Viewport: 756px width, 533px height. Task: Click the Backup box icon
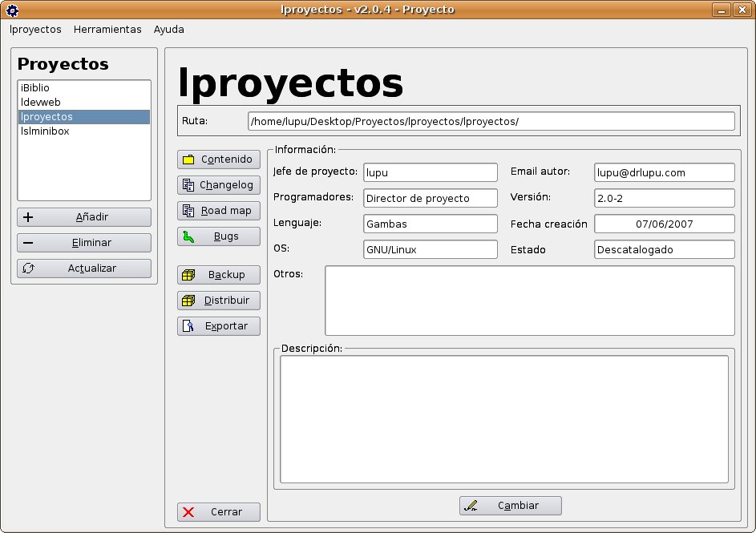[188, 275]
